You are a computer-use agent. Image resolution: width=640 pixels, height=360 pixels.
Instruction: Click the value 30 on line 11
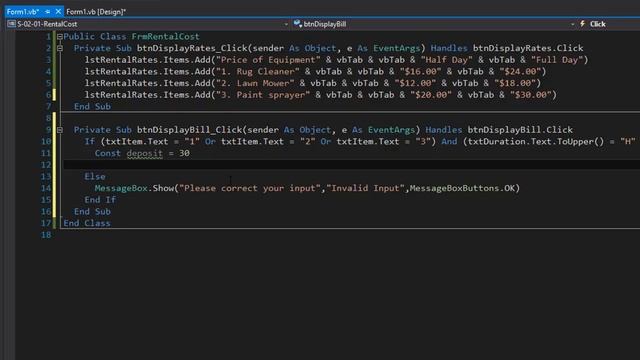point(184,153)
